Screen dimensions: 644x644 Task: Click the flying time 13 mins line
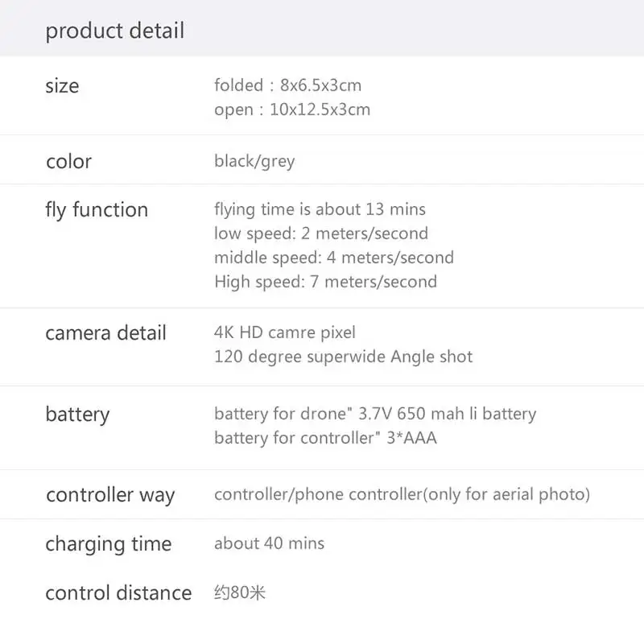[320, 209]
